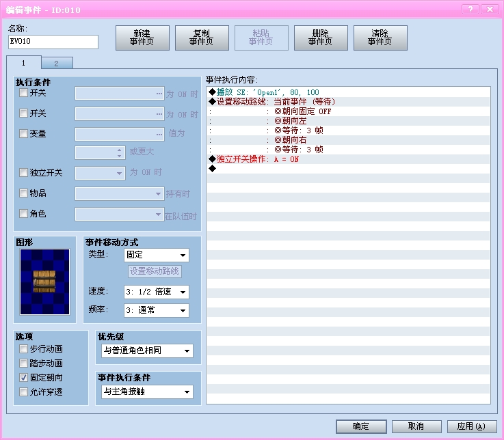Confirm with the 确定 button
The height and width of the screenshot is (440, 504).
click(x=361, y=426)
